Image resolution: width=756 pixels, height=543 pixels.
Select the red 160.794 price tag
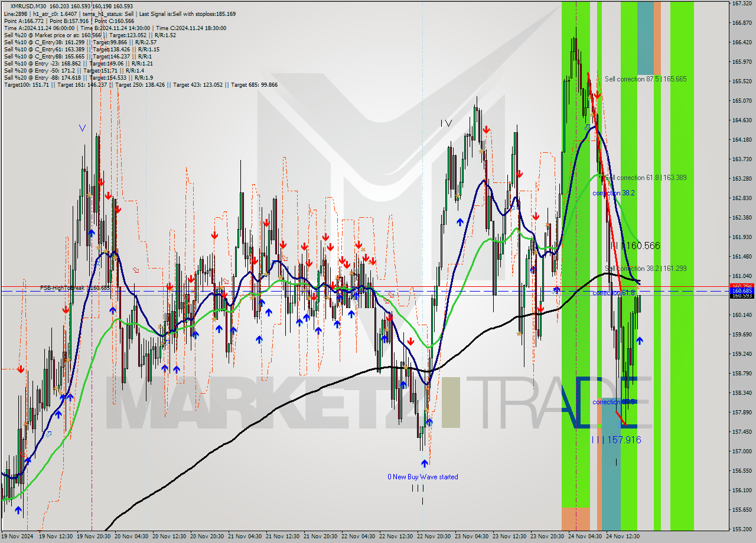[x=742, y=286]
